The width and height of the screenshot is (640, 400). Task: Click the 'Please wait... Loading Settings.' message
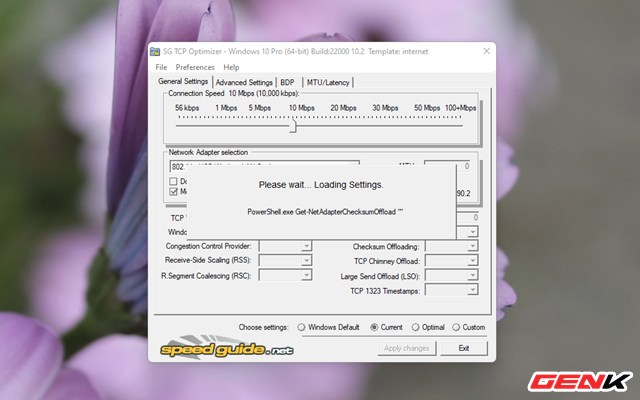pos(321,185)
